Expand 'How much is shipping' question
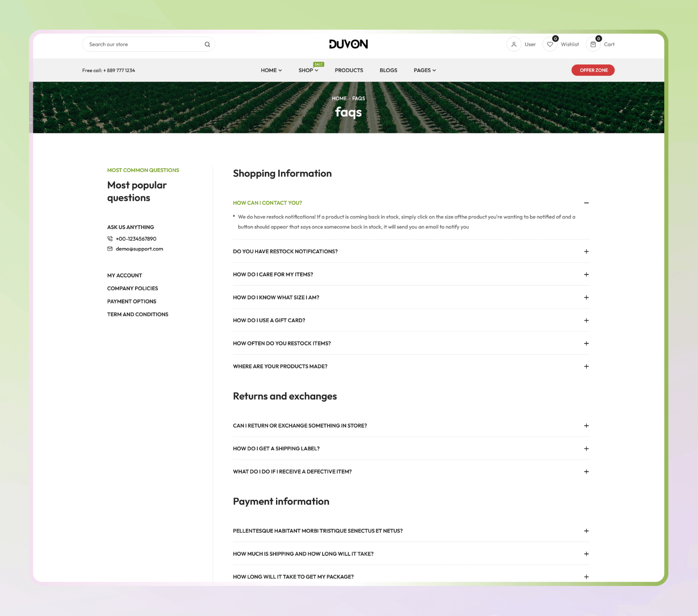 click(x=411, y=554)
